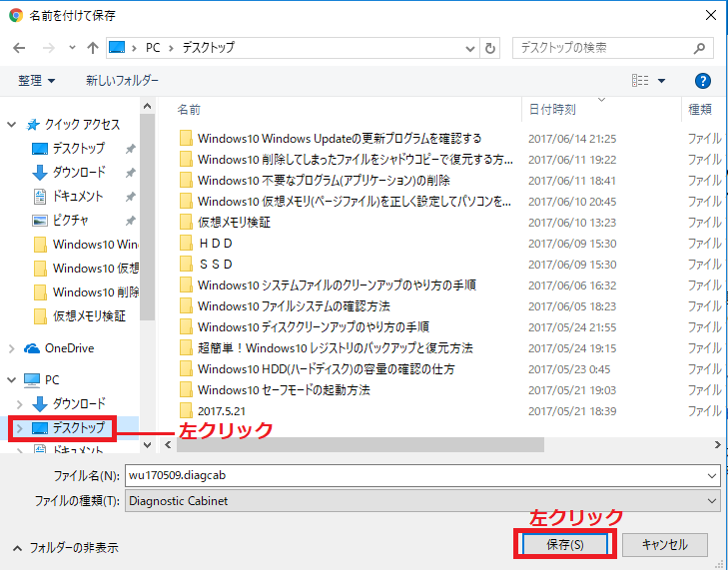Click the view layout options icon

pyautogui.click(x=640, y=80)
